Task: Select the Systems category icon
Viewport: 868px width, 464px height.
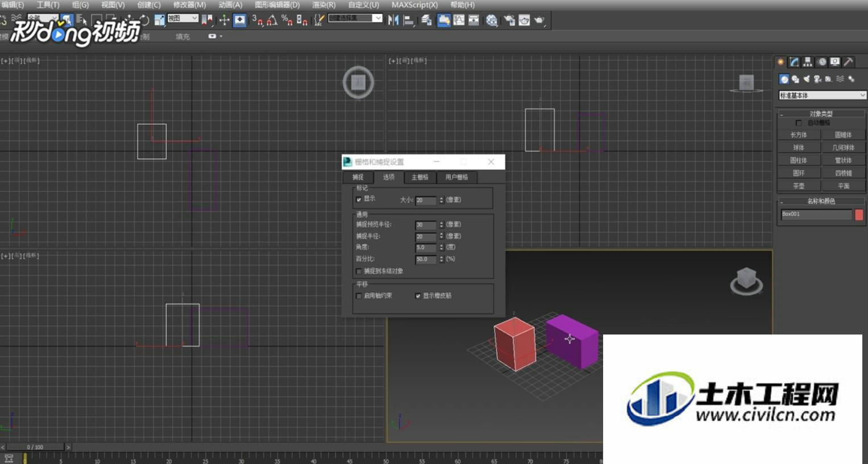Action: [852, 80]
